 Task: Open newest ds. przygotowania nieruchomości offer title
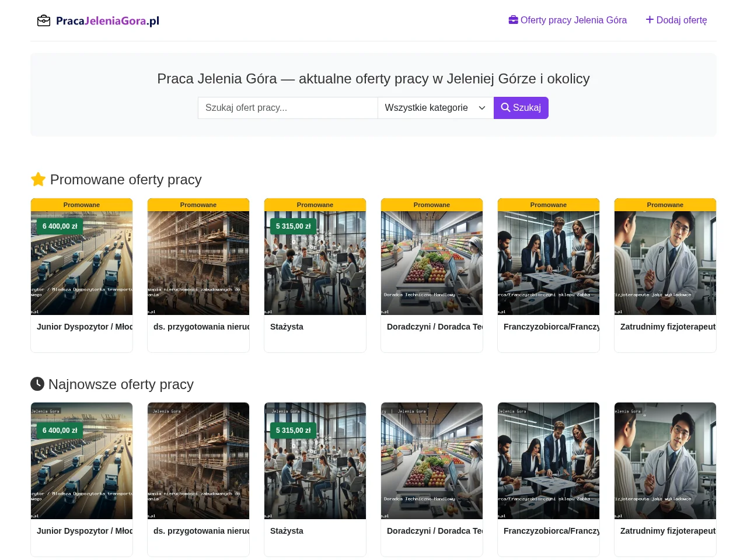point(201,531)
